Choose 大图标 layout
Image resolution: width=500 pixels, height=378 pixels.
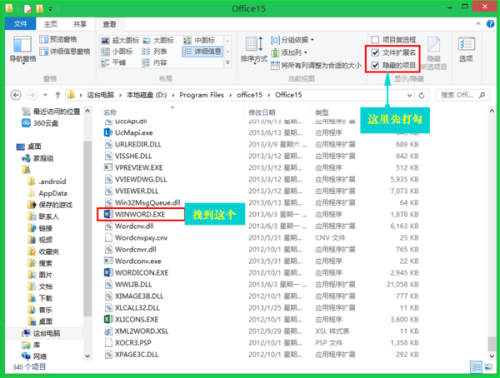(x=159, y=40)
